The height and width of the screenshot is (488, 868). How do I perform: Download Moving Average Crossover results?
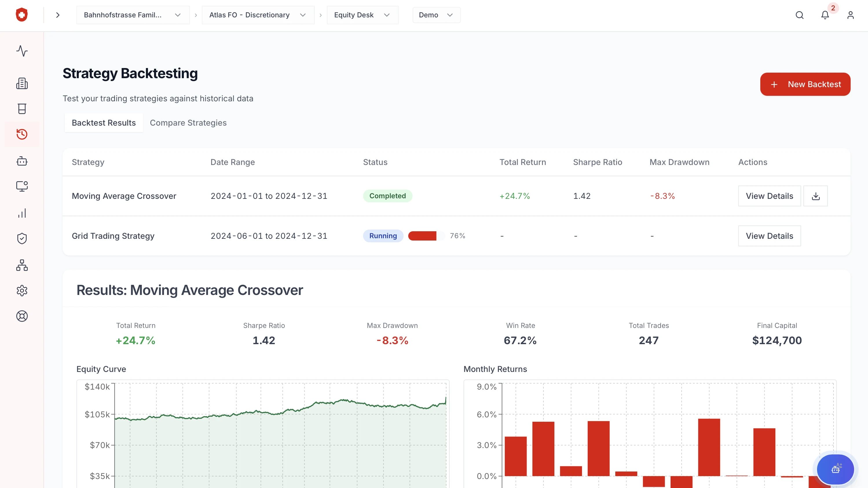[x=815, y=196]
